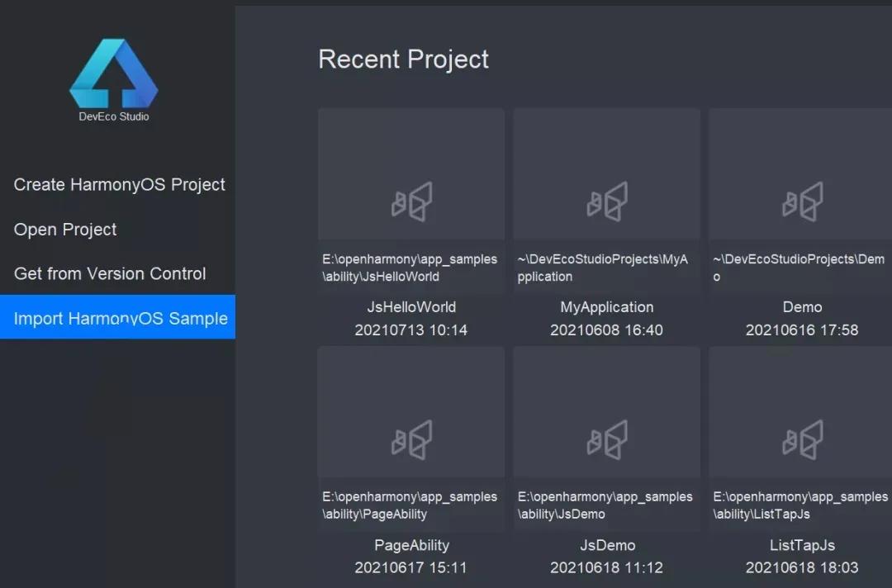Click the Recent Project heading
Screen dimensions: 892x588
pyautogui.click(x=403, y=59)
